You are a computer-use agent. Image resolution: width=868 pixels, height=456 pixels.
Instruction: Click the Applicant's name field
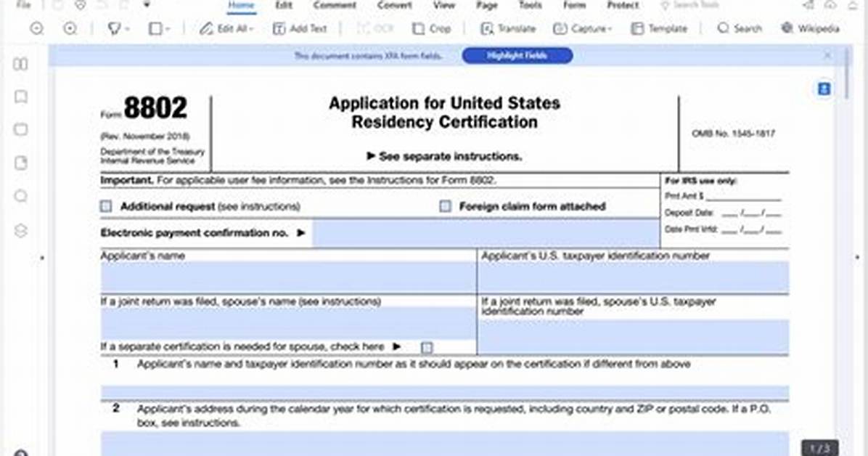pos(288,277)
